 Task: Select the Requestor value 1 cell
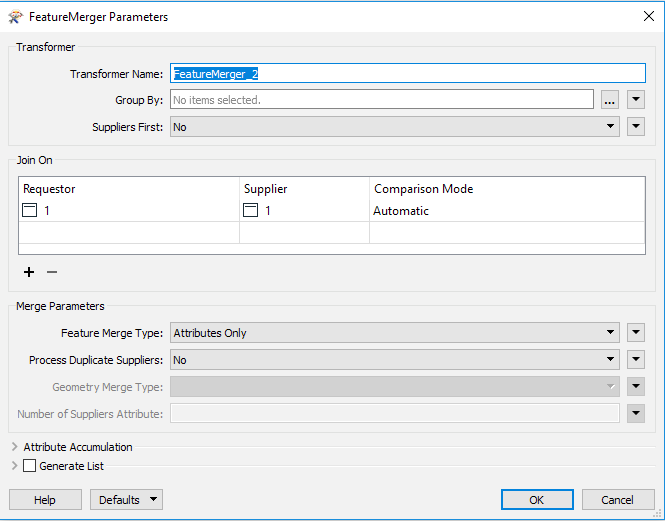[129, 210]
